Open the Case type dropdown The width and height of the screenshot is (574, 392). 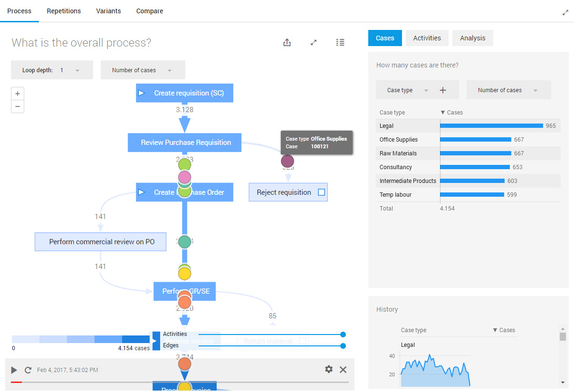(407, 90)
